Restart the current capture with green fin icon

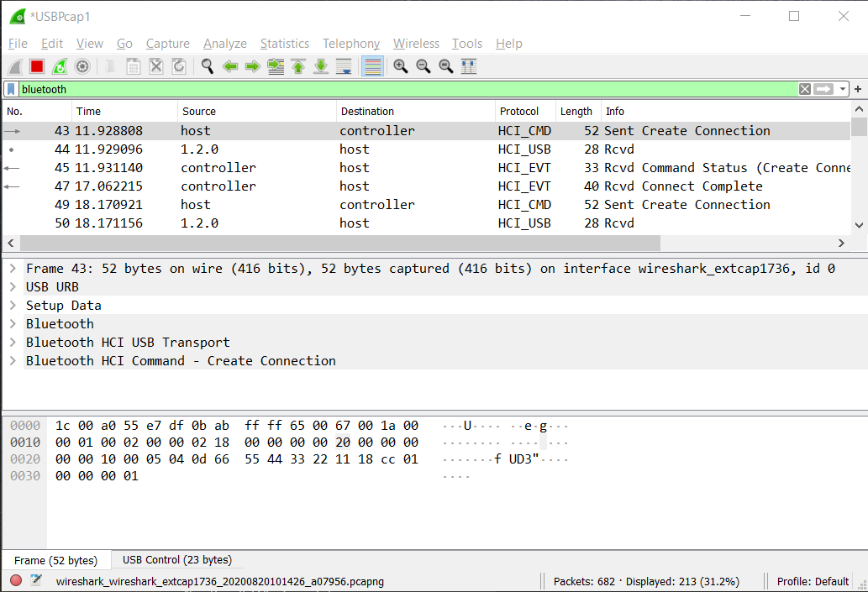pos(59,67)
